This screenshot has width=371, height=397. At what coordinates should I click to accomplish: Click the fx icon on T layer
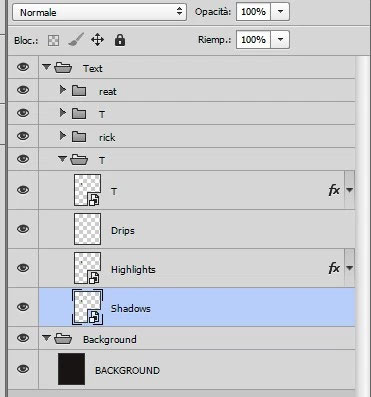pos(334,190)
